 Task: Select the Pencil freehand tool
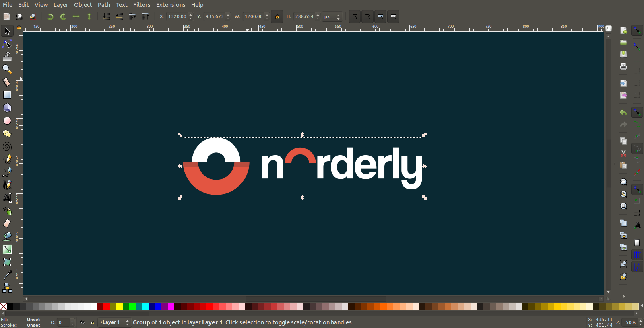(7, 159)
